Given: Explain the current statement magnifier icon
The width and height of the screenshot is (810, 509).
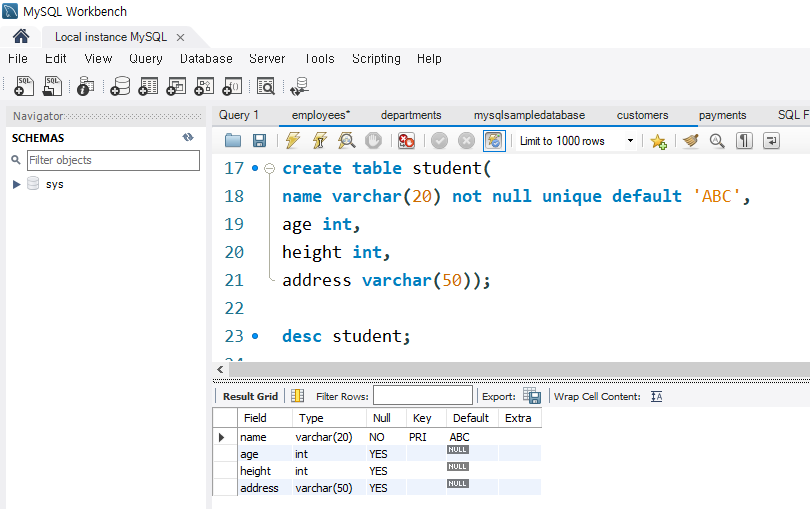Looking at the screenshot, I should (x=347, y=141).
